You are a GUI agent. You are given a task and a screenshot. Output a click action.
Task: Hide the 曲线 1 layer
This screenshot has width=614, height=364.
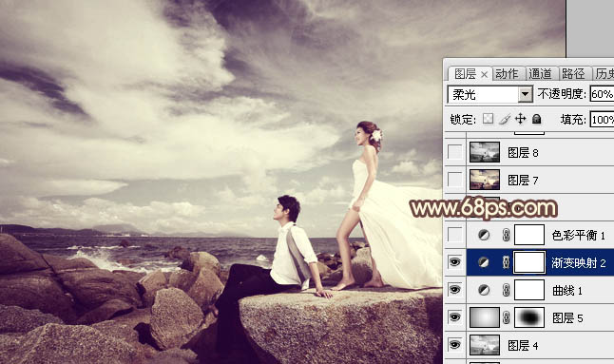pyautogui.click(x=454, y=290)
